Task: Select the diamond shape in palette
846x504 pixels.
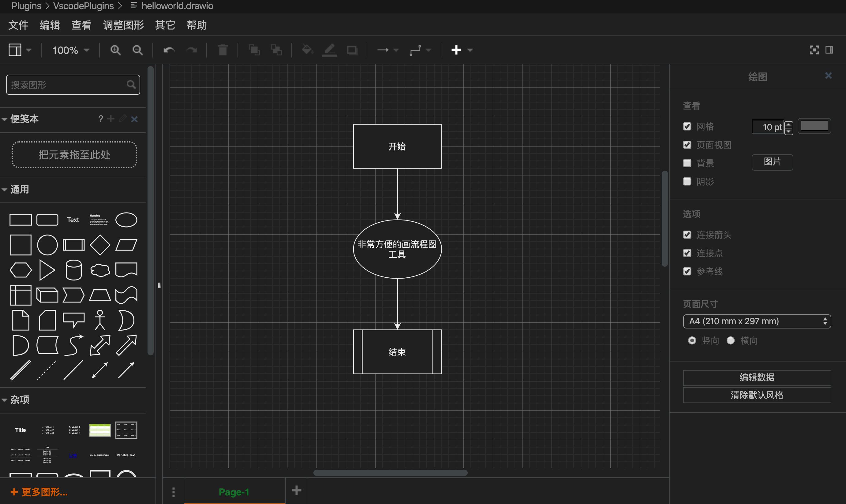Action: coord(100,245)
